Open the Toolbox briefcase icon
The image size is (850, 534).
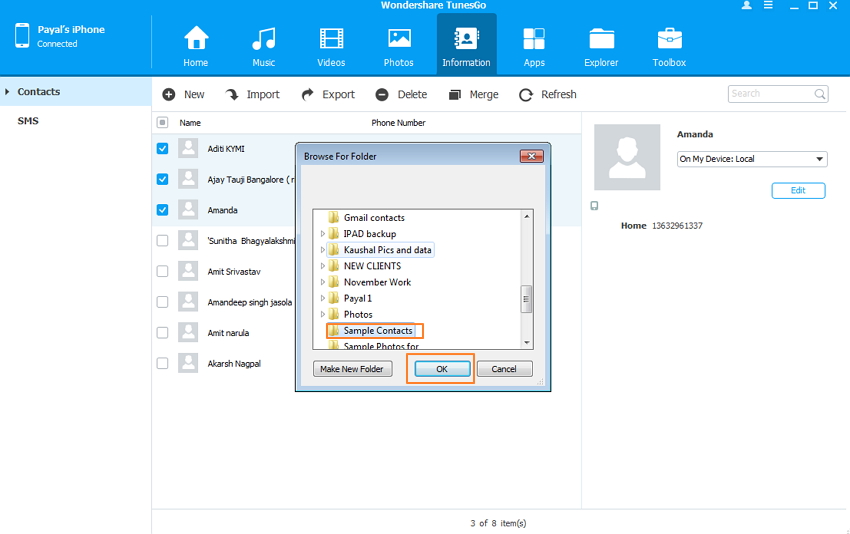pos(669,40)
